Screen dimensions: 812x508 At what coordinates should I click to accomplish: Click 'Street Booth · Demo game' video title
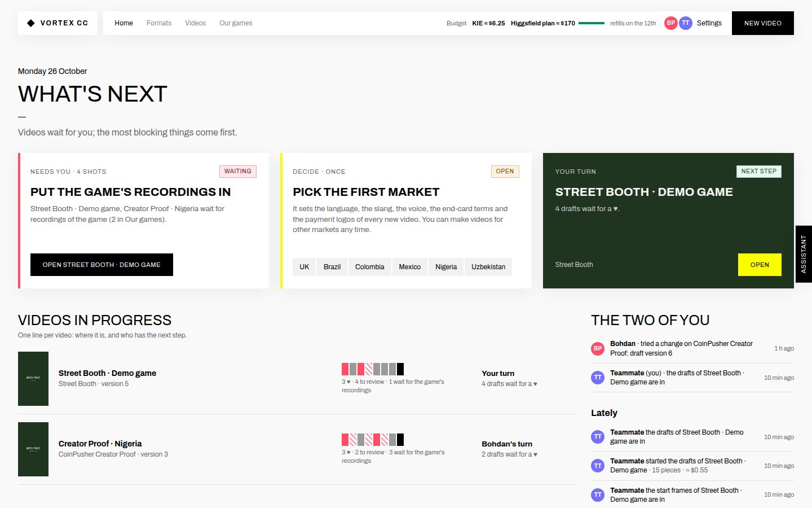click(107, 373)
